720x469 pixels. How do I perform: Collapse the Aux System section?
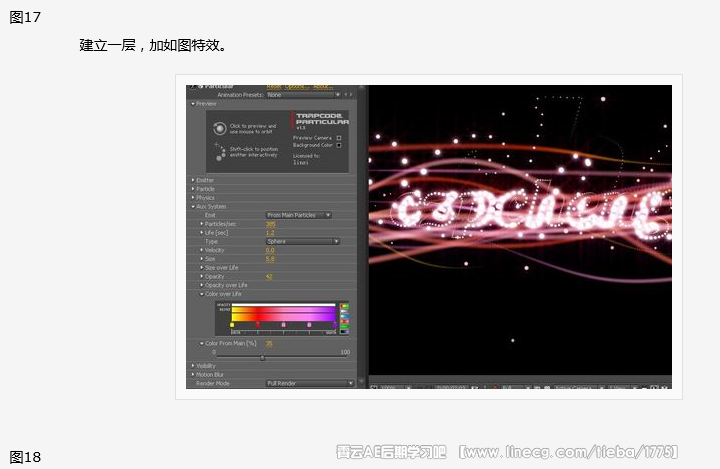(x=193, y=207)
